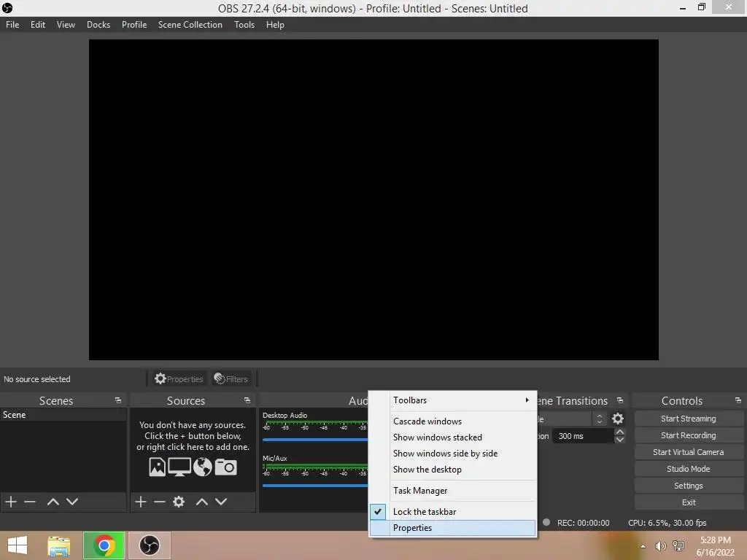Click Start Recording button
Viewport: 747px width, 560px height.
point(689,435)
